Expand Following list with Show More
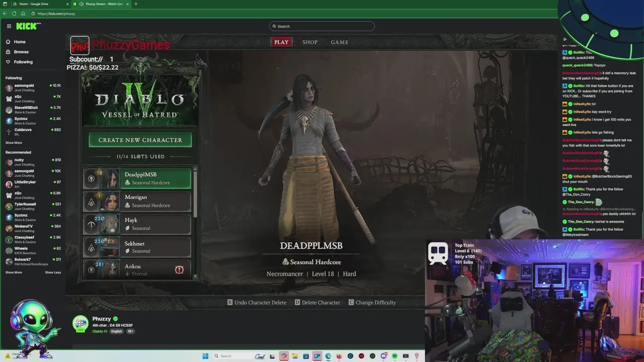Screen dimensions: 644x362 (x=14, y=143)
